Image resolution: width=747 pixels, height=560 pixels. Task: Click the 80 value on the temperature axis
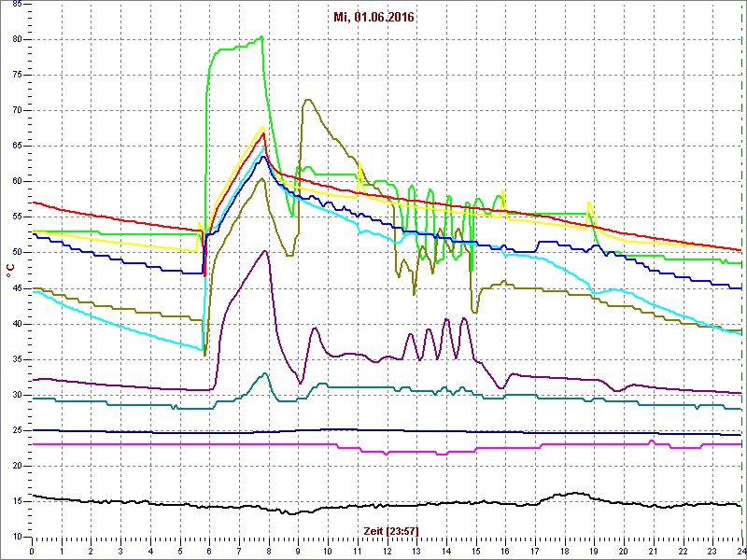(17, 39)
